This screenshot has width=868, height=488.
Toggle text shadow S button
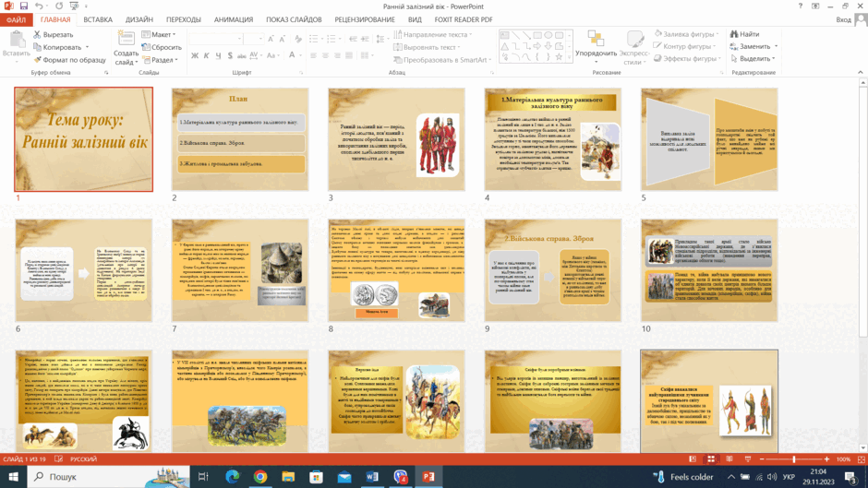coord(230,55)
